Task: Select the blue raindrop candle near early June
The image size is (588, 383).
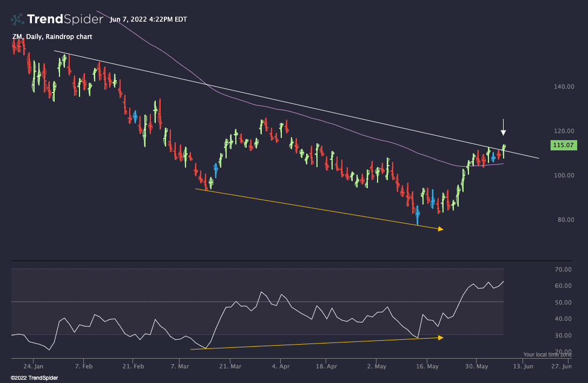Action: tap(493, 157)
